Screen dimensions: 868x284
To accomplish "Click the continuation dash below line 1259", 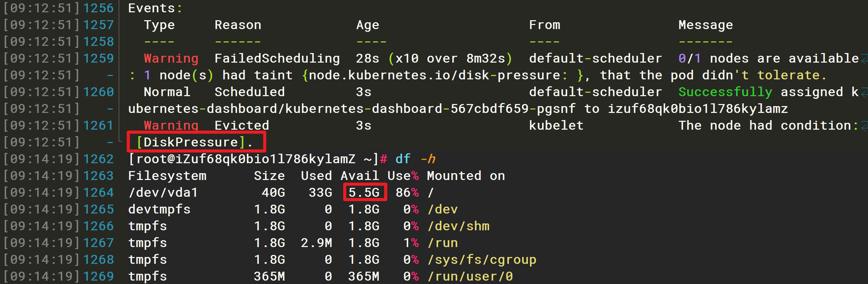I will tap(110, 75).
